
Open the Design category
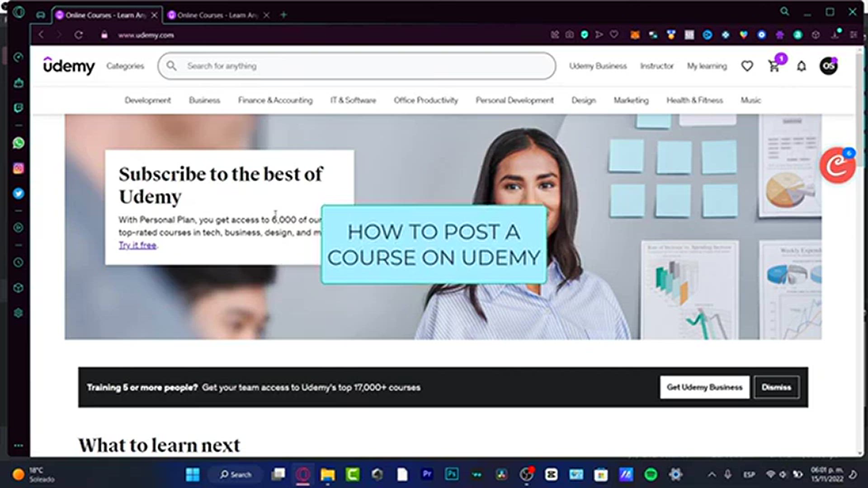[x=584, y=100]
